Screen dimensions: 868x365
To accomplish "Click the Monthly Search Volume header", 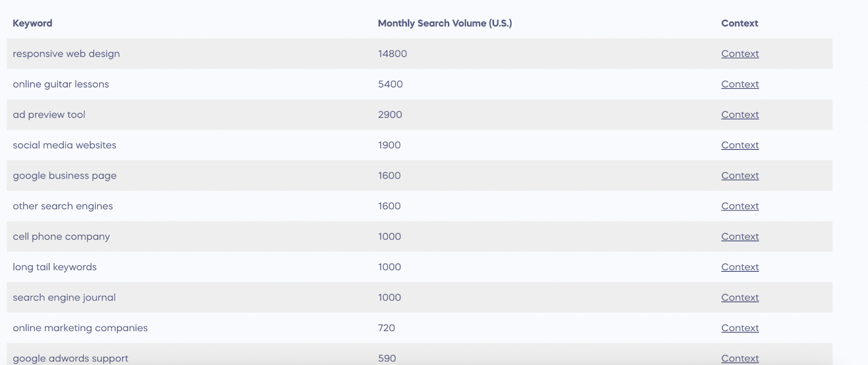I will pos(445,23).
